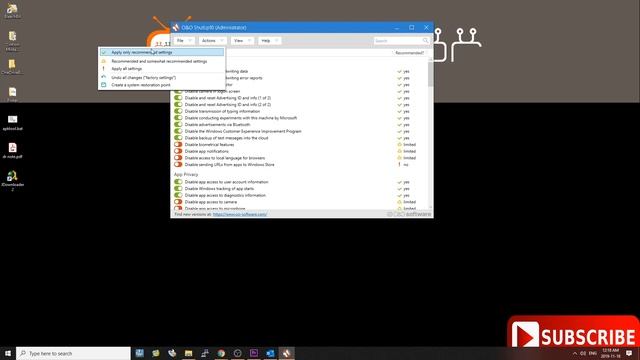The width and height of the screenshot is (640, 360).
Task: Open the File dropdown menu
Action: (184, 40)
